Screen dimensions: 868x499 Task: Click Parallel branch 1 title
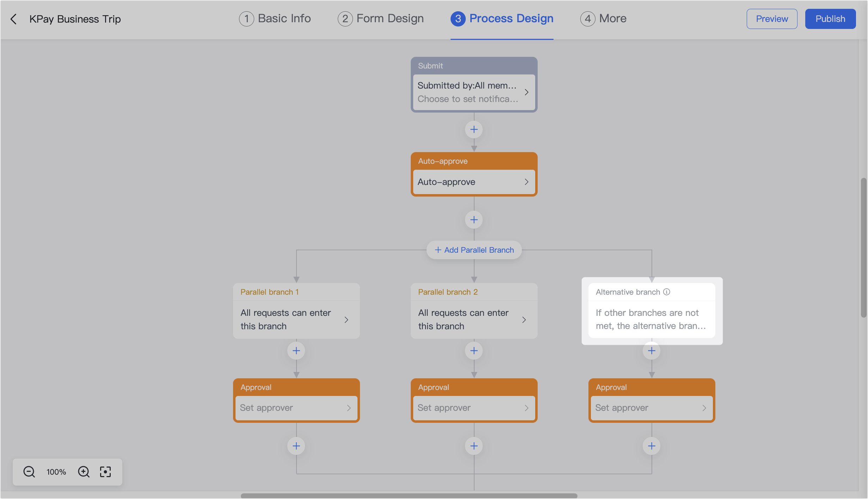[x=270, y=292]
